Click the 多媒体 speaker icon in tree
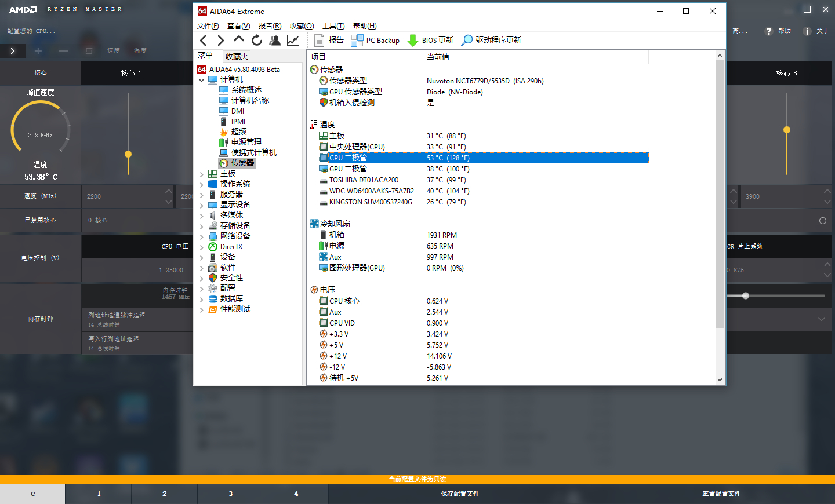The image size is (835, 504). 213,216
